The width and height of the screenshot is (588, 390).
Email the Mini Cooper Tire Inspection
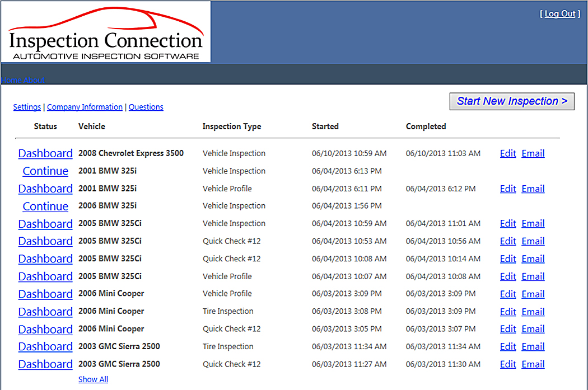(x=533, y=312)
